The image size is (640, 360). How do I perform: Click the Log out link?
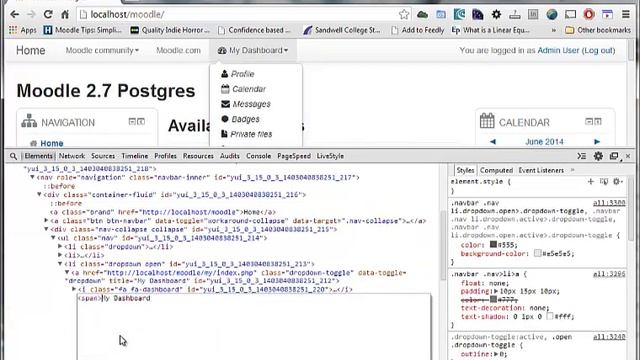tap(598, 50)
